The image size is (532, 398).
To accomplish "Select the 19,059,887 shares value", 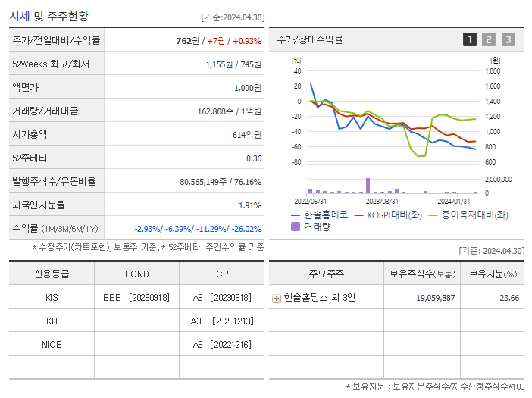I will (435, 298).
